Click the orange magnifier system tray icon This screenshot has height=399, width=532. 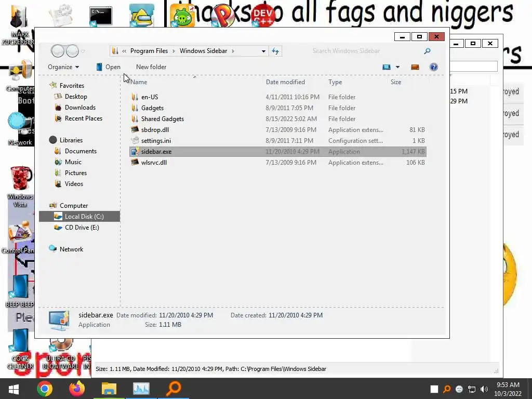click(x=447, y=389)
